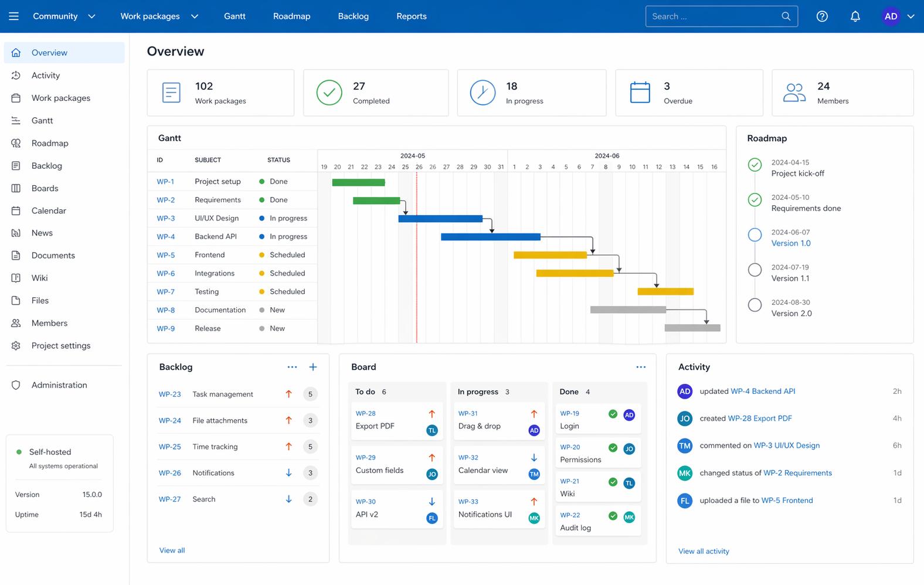Click the WP-31 Drag & drop card
The height and width of the screenshot is (585, 924).
click(499, 421)
